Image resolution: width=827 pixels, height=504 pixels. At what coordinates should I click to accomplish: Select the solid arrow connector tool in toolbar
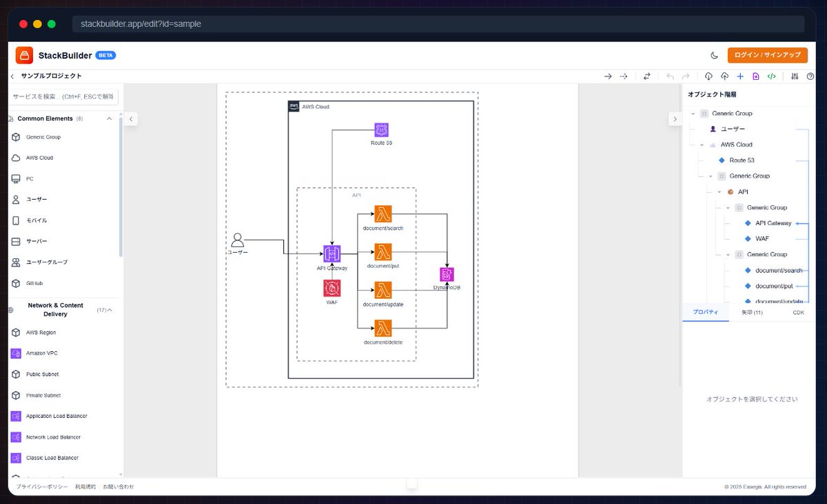click(x=609, y=76)
